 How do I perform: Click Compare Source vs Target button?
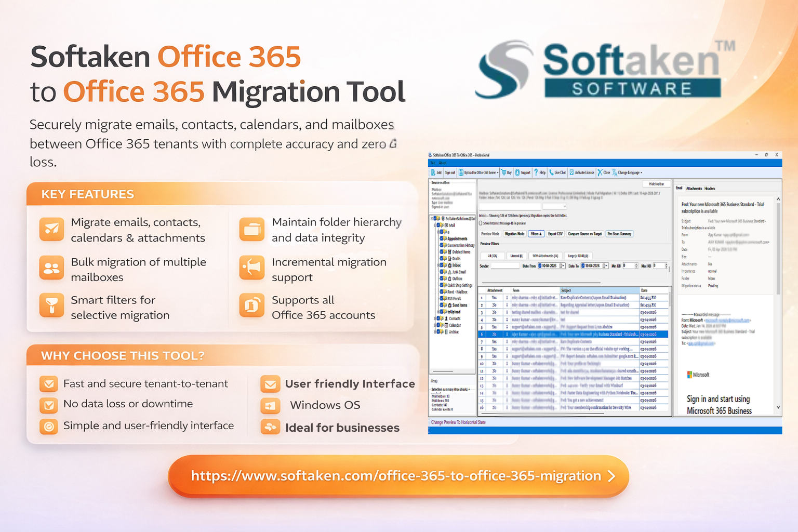[585, 234]
